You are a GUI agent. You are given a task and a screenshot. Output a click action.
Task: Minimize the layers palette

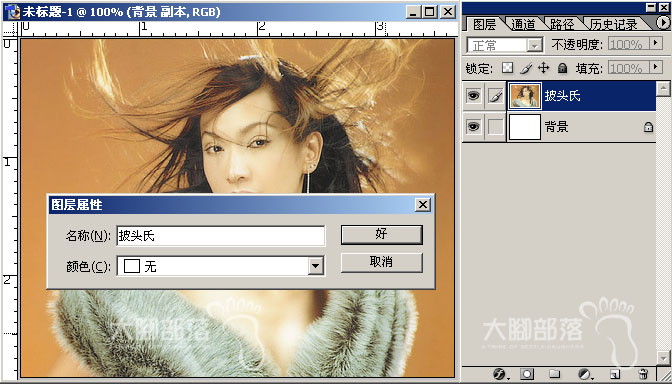click(651, 7)
